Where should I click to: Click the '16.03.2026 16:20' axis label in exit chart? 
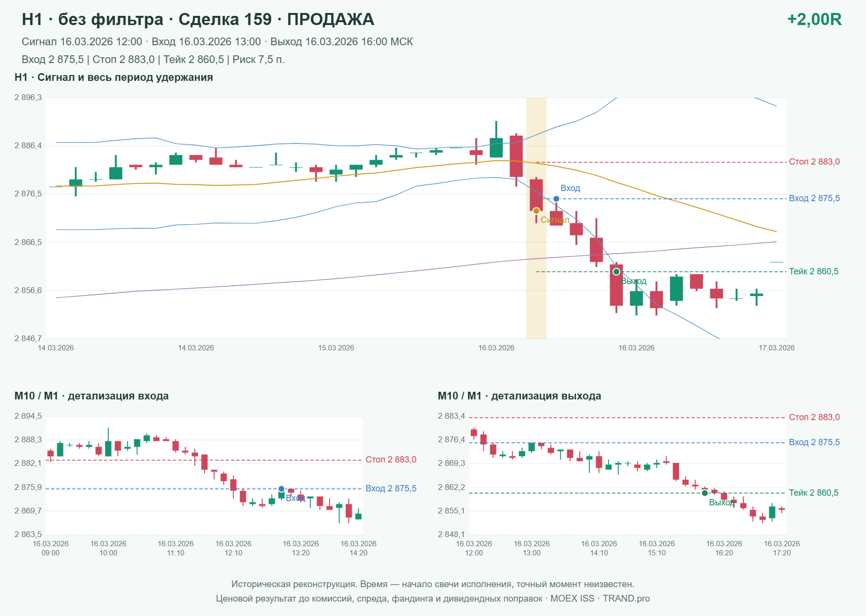click(724, 548)
